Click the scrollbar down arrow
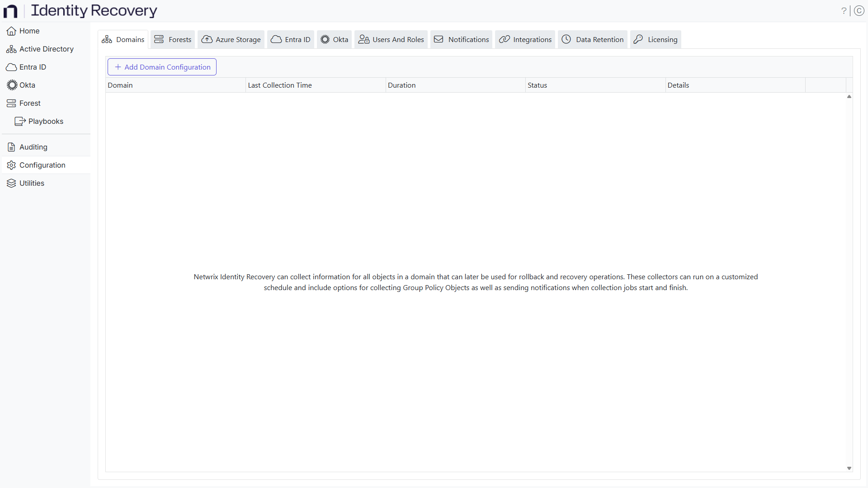The width and height of the screenshot is (868, 488). click(849, 469)
